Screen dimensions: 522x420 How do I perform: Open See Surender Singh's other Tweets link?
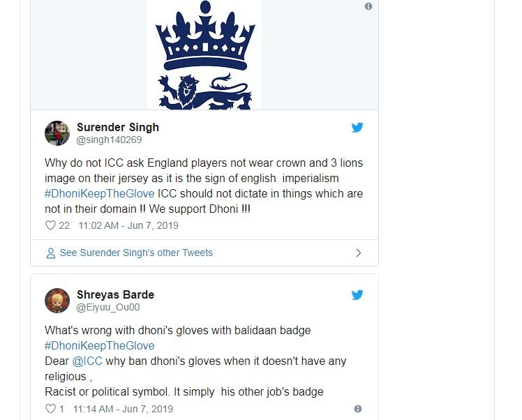(x=136, y=253)
